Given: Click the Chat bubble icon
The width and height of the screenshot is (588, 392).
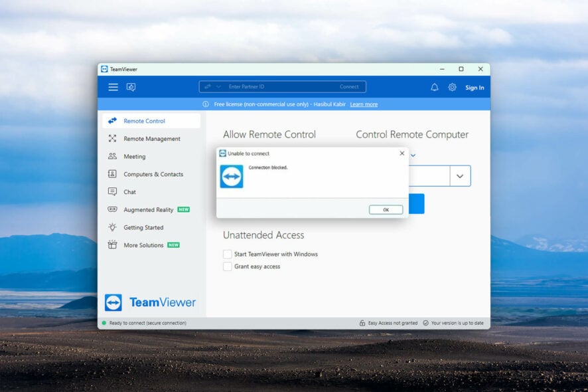Looking at the screenshot, I should click(112, 191).
